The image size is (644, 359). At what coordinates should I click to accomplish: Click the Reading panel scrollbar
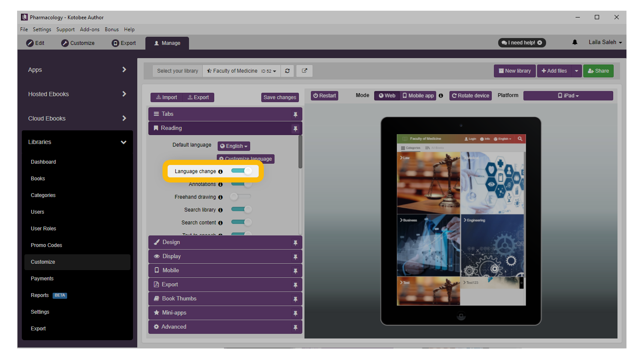[300, 152]
